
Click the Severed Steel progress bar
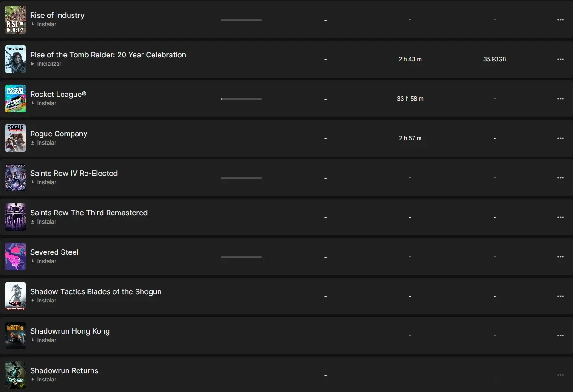(x=241, y=257)
